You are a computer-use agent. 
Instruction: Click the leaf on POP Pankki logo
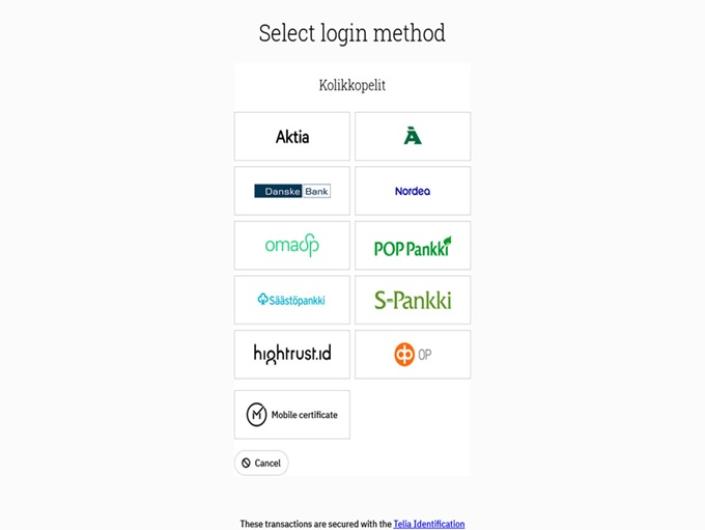[446, 241]
